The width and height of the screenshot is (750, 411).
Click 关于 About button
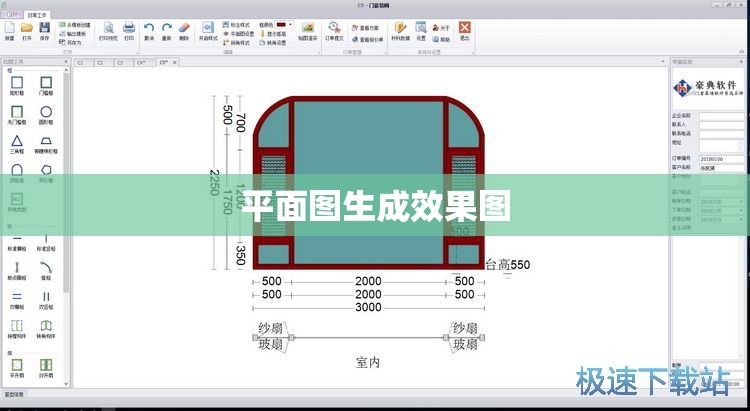click(x=441, y=28)
